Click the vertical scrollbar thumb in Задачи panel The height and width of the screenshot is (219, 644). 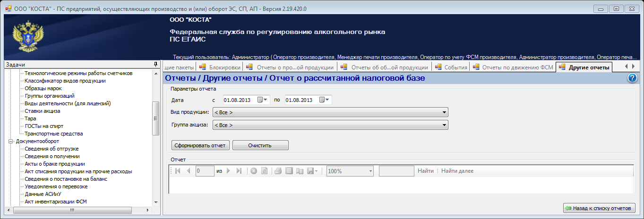tap(155, 118)
